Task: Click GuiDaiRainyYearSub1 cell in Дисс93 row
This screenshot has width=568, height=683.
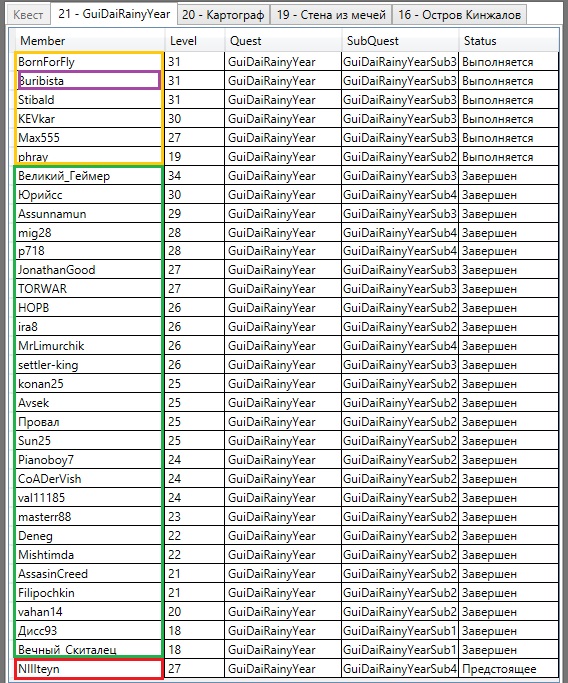Action: 400,631
